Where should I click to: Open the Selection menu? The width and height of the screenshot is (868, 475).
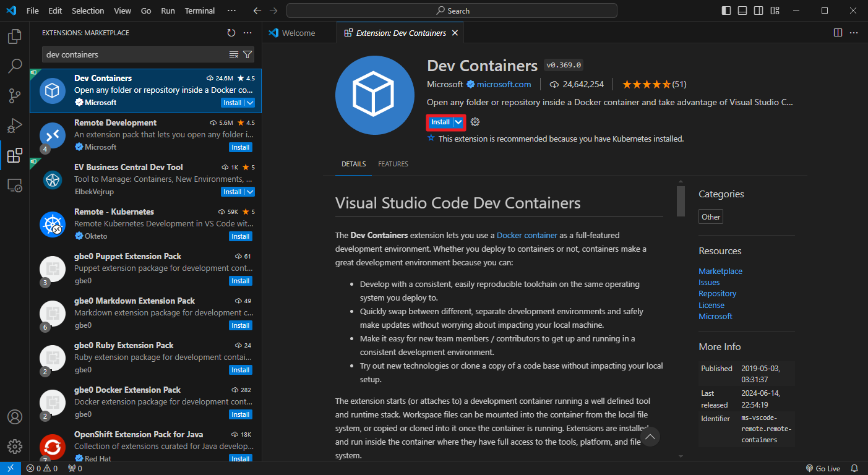pyautogui.click(x=88, y=11)
